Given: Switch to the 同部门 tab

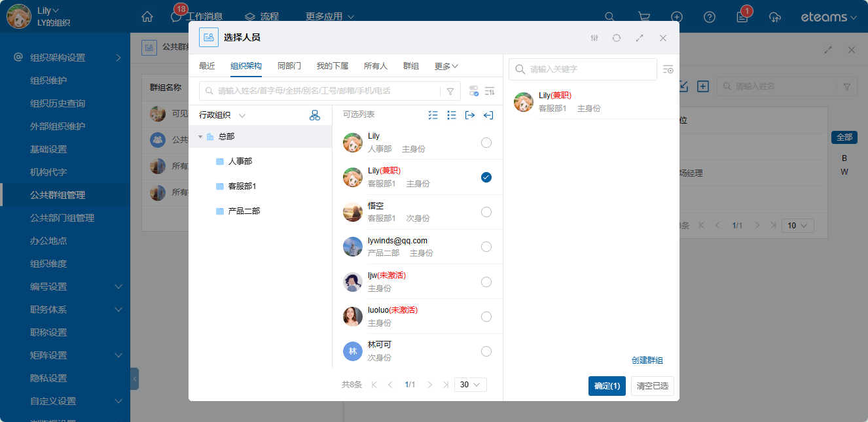Looking at the screenshot, I should 289,66.
